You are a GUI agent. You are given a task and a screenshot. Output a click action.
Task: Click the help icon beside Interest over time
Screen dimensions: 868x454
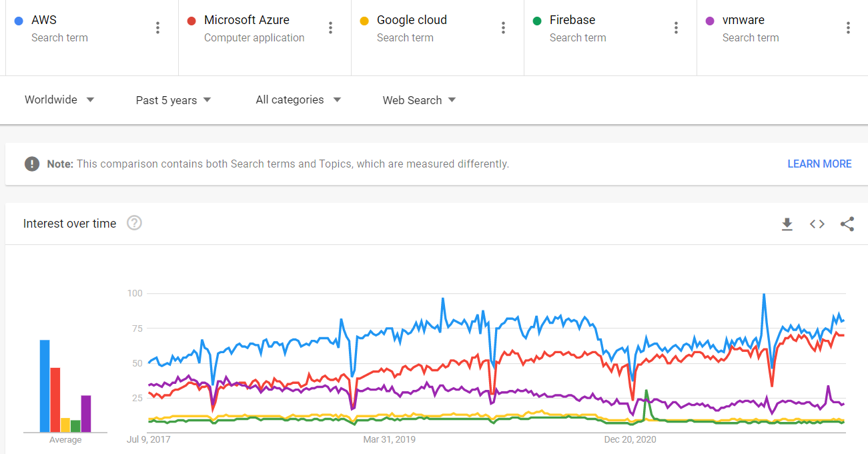coord(134,223)
